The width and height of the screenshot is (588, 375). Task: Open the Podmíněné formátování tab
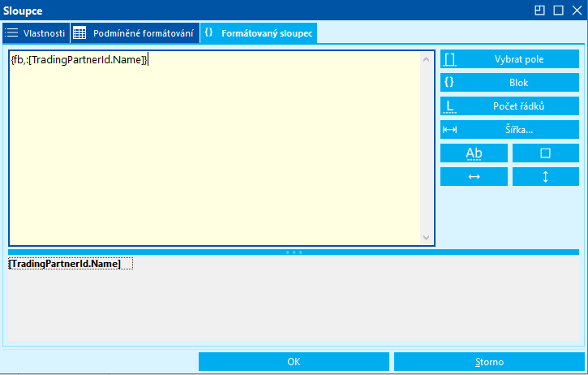(135, 33)
